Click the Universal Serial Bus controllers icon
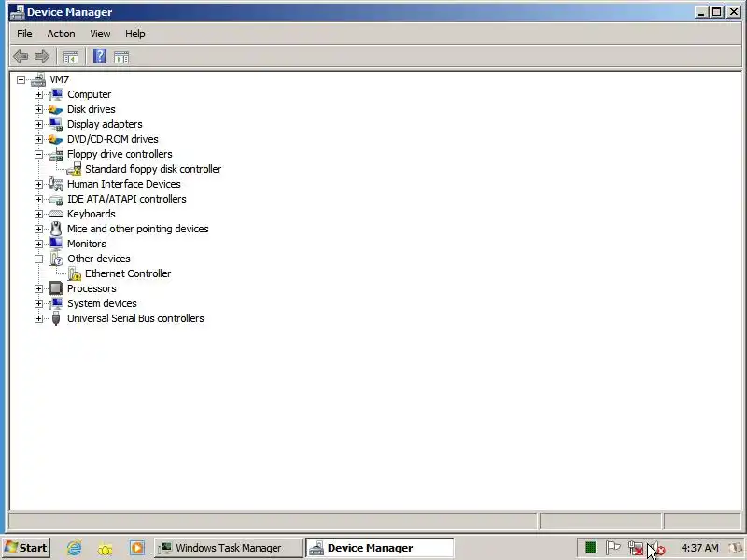The height and width of the screenshot is (560, 747). point(56,318)
